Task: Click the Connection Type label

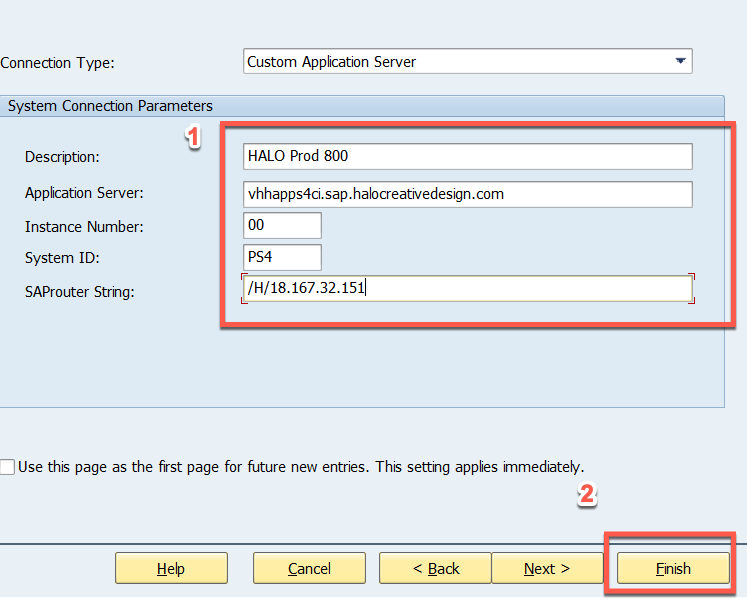Action: pos(58,63)
